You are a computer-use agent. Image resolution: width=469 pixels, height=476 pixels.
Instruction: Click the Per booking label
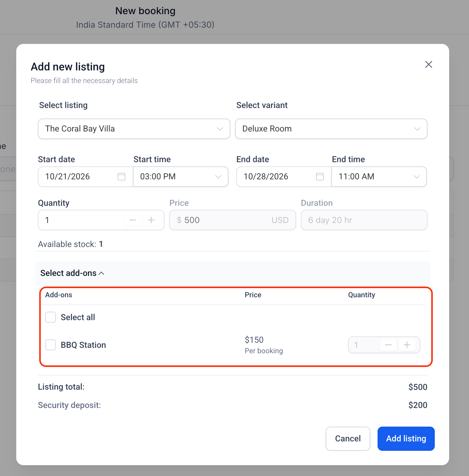coord(264,351)
